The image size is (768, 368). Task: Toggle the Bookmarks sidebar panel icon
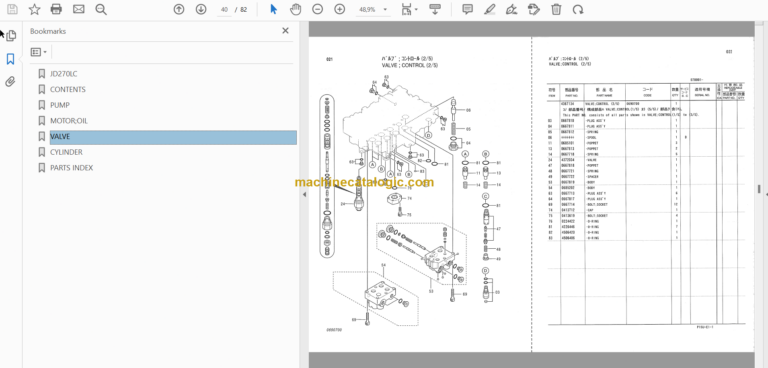(x=10, y=59)
